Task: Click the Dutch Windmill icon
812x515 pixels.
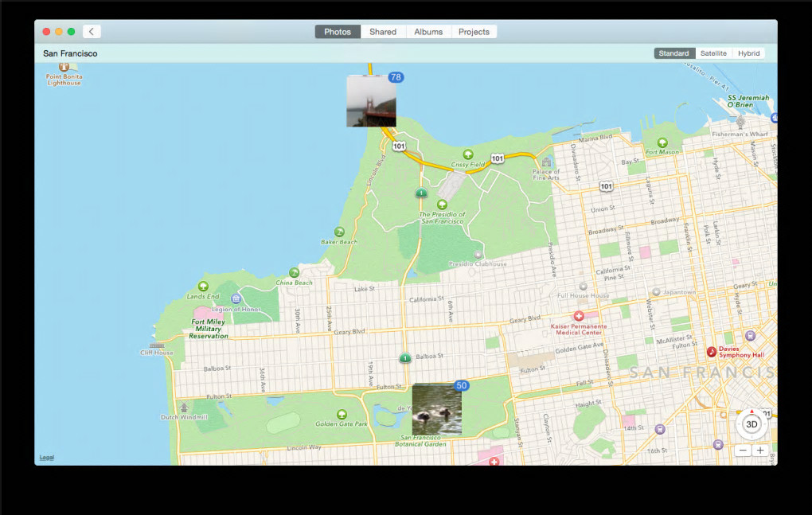Action: click(184, 408)
